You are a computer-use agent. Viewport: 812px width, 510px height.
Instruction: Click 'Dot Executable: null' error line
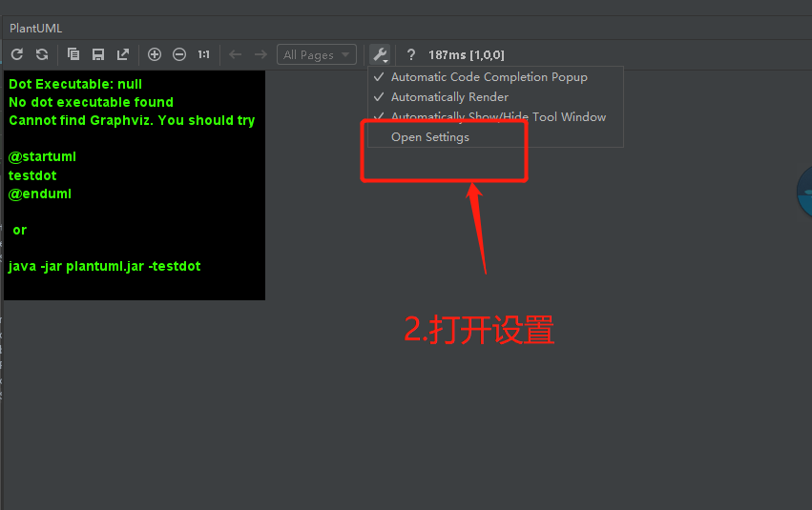[x=75, y=84]
